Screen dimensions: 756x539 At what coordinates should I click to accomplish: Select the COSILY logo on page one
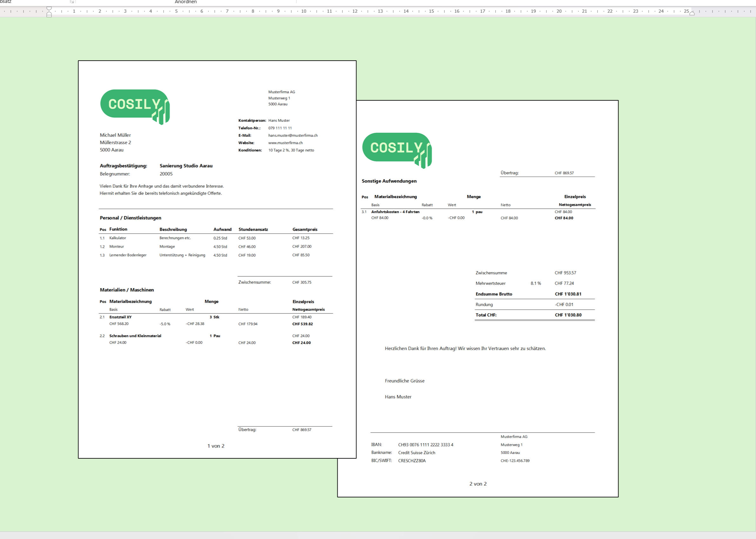point(135,106)
